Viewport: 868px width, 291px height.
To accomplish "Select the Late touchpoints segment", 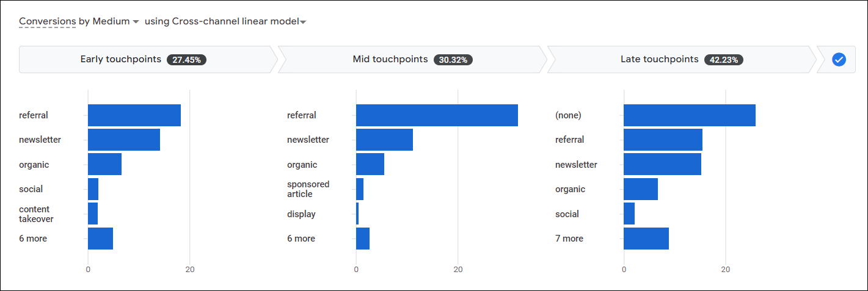I will (x=682, y=59).
